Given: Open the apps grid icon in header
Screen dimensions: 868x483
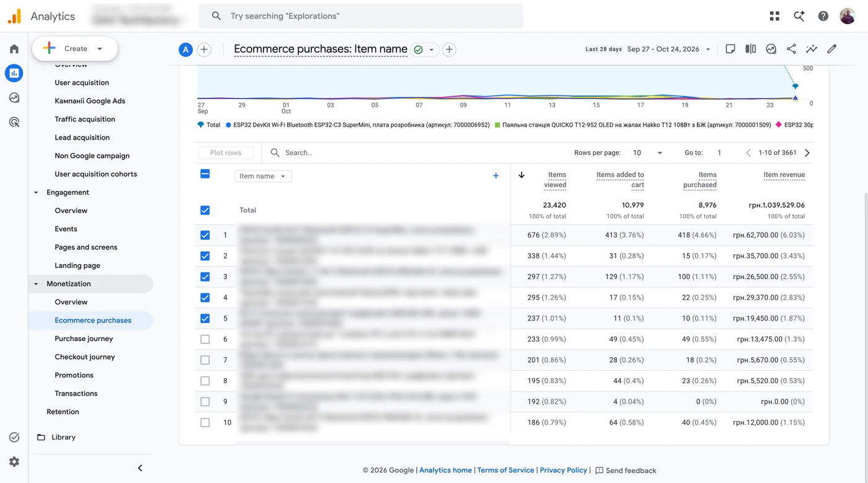Looking at the screenshot, I should (774, 16).
